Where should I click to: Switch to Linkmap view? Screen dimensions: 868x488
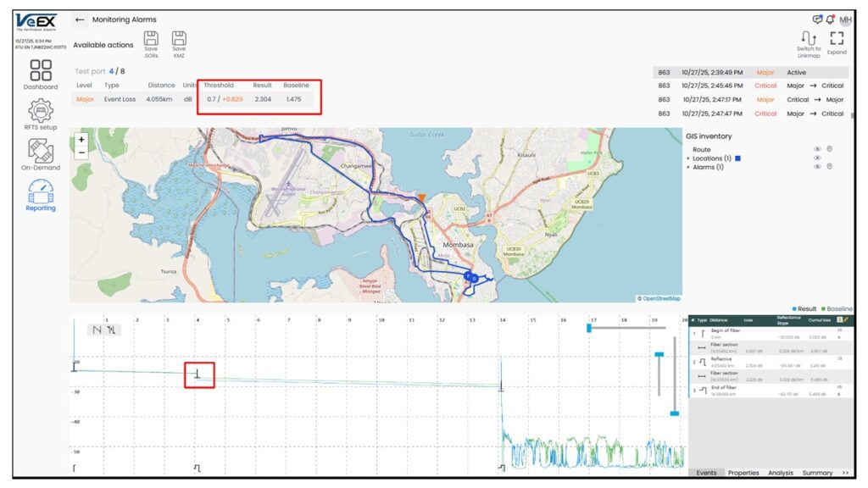point(809,38)
